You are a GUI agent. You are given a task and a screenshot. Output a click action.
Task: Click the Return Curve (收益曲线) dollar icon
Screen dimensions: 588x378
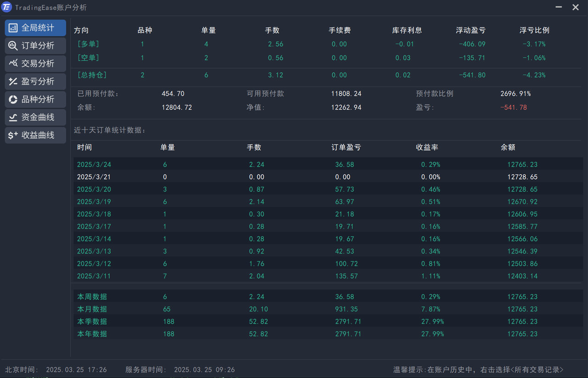13,135
